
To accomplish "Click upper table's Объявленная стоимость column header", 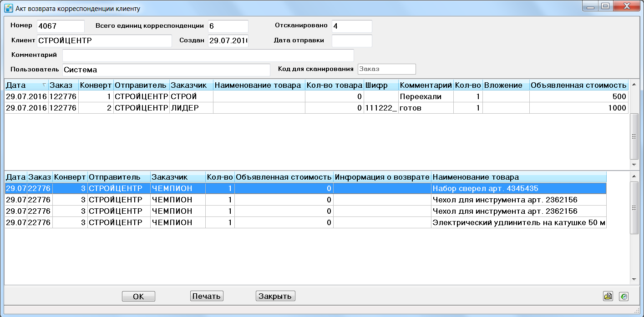I will click(x=578, y=85).
